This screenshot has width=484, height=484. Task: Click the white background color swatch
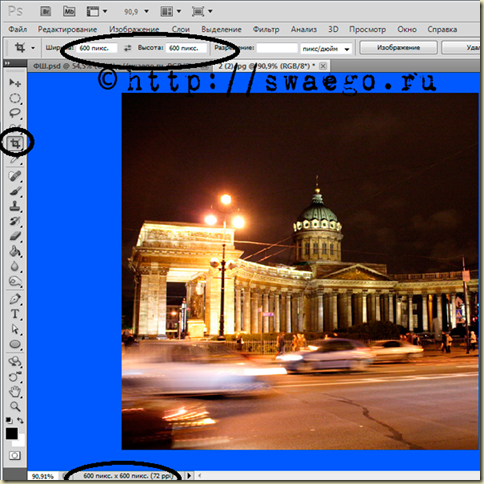[21, 442]
